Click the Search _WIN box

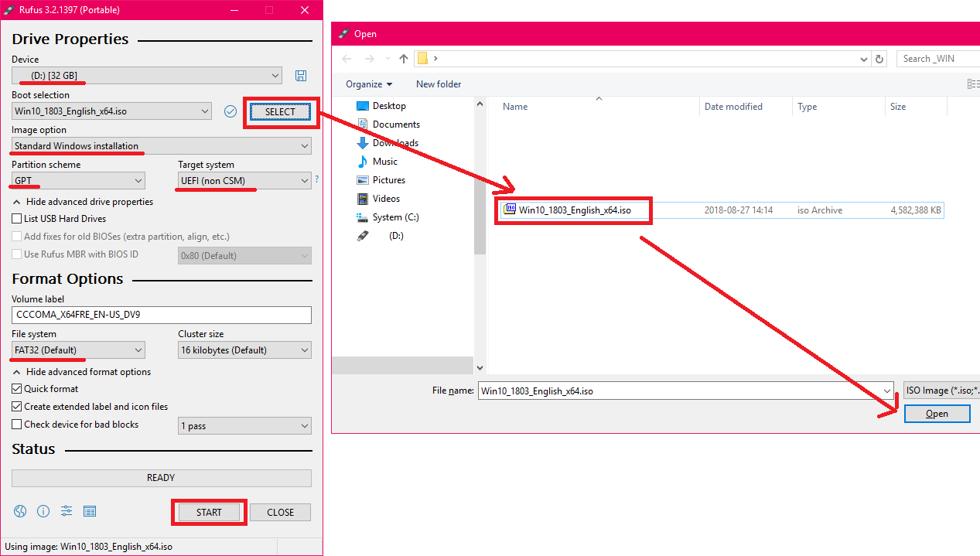click(938, 59)
